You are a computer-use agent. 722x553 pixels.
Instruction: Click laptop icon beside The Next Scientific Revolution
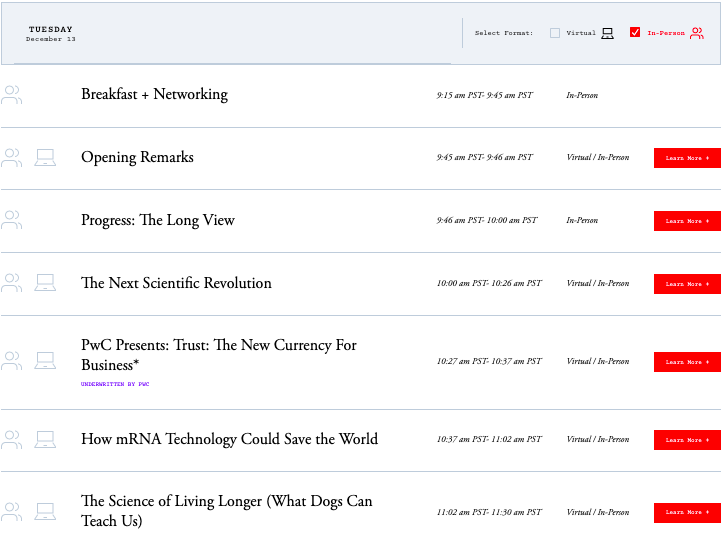tap(45, 283)
